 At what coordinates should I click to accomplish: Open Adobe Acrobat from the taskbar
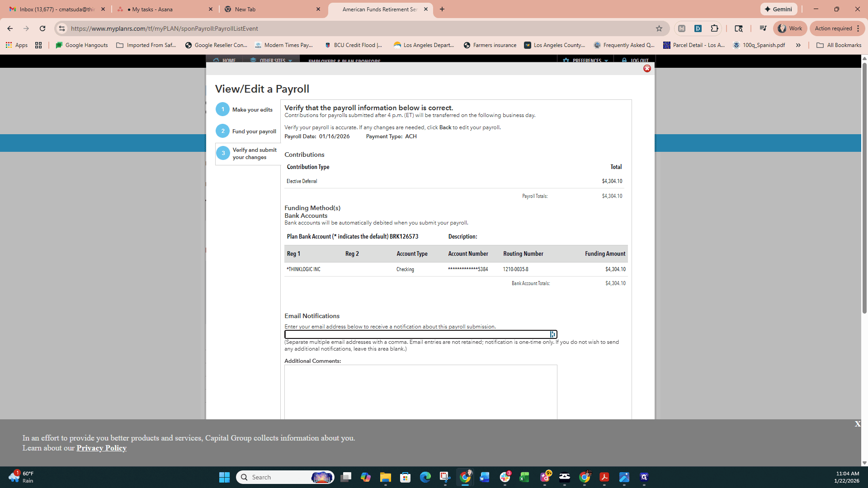click(604, 477)
